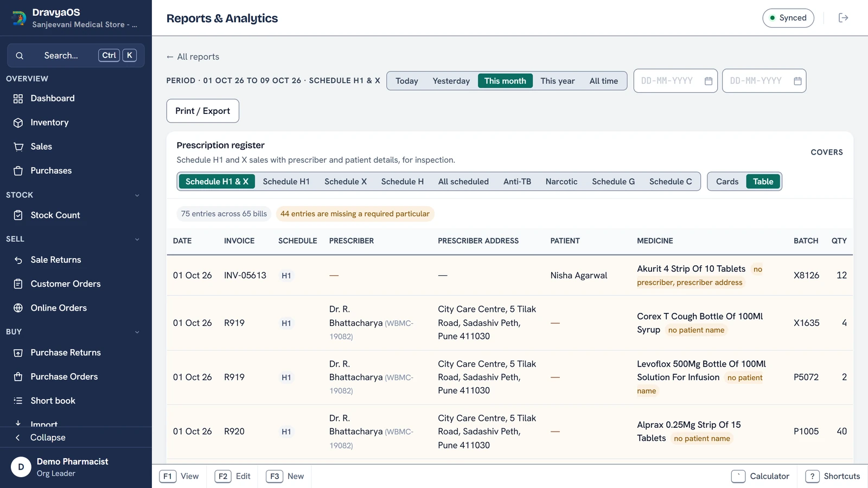Select Schedule H1 filter tab

[x=286, y=182]
